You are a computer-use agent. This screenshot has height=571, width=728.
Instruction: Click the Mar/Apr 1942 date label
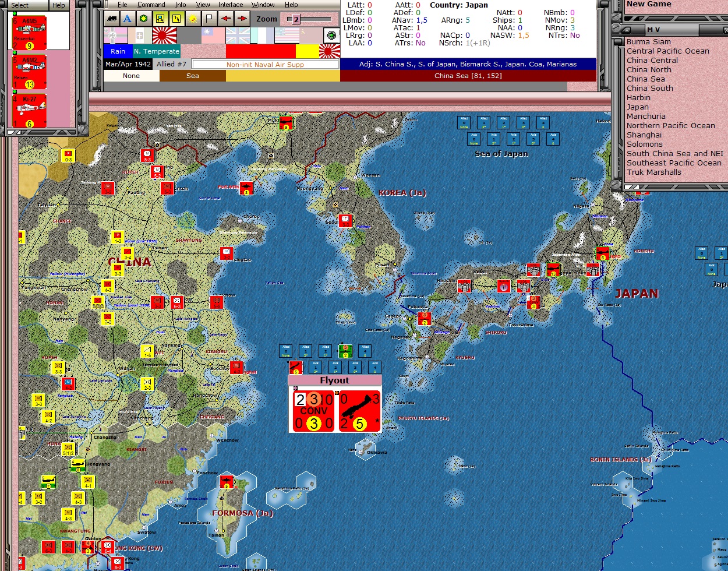pyautogui.click(x=128, y=64)
